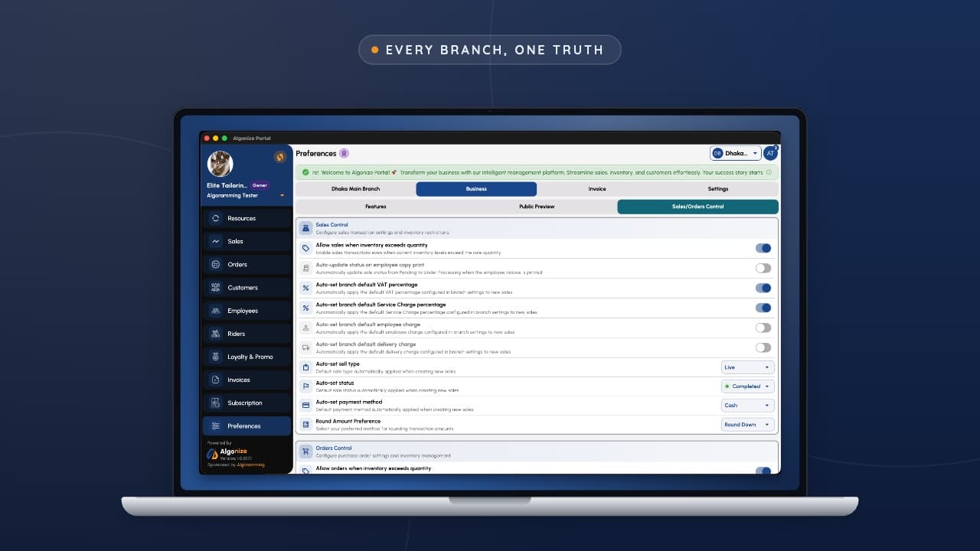Click the printer icon for employee copy print
This screenshot has width=980, height=551.
point(306,268)
